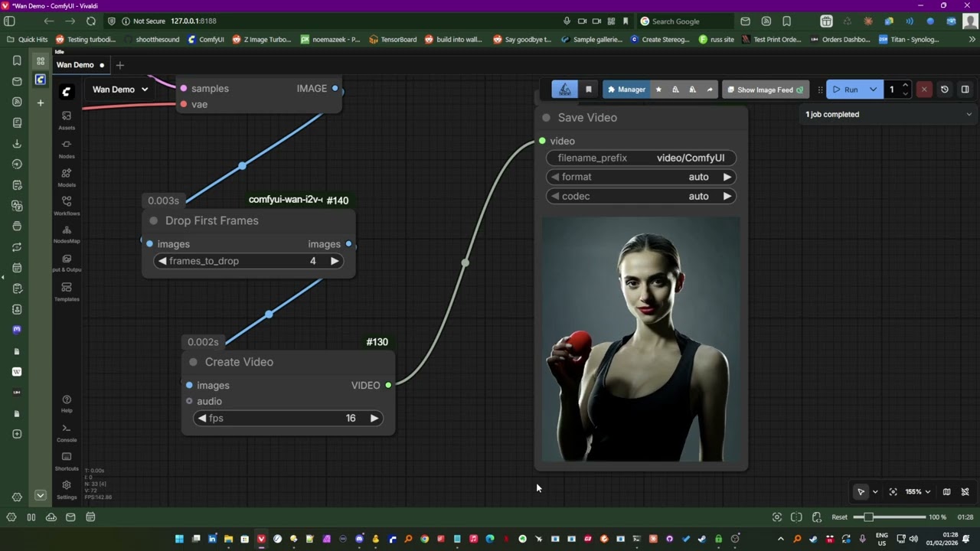Open the codec auto combo on Save Video

[x=642, y=197]
